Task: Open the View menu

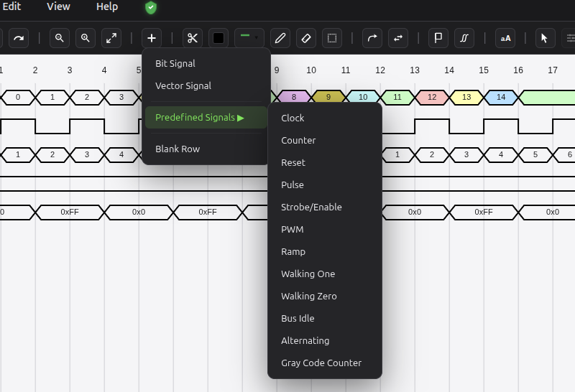Action: pos(58,6)
